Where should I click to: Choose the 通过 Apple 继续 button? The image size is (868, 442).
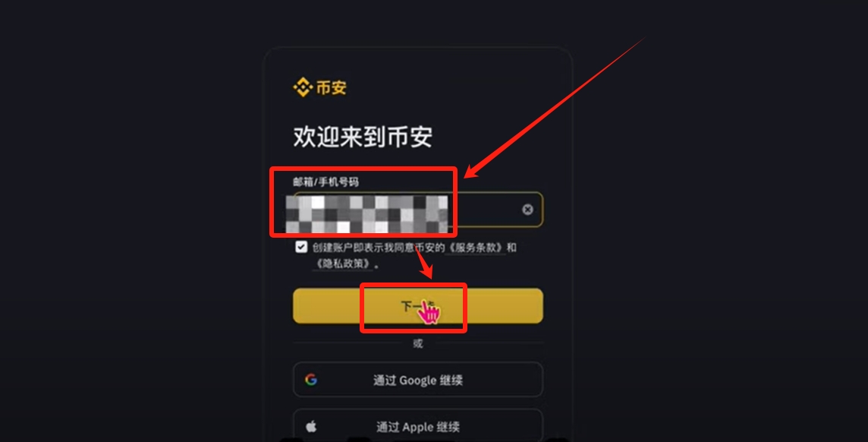[418, 426]
